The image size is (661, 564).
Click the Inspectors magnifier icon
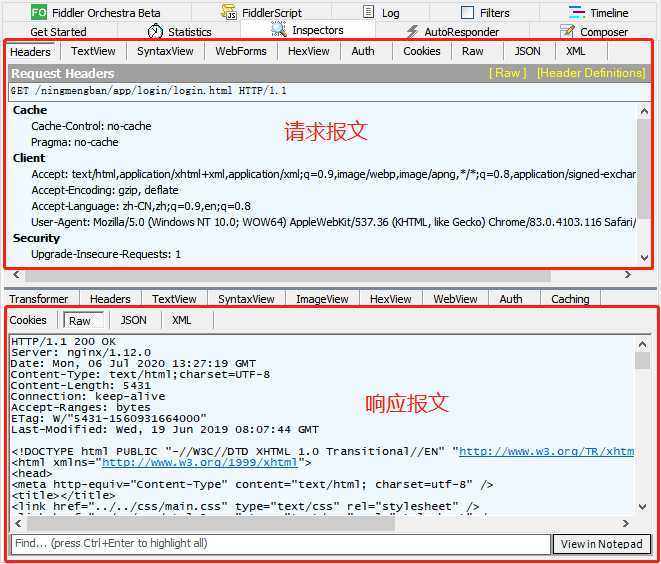279,30
